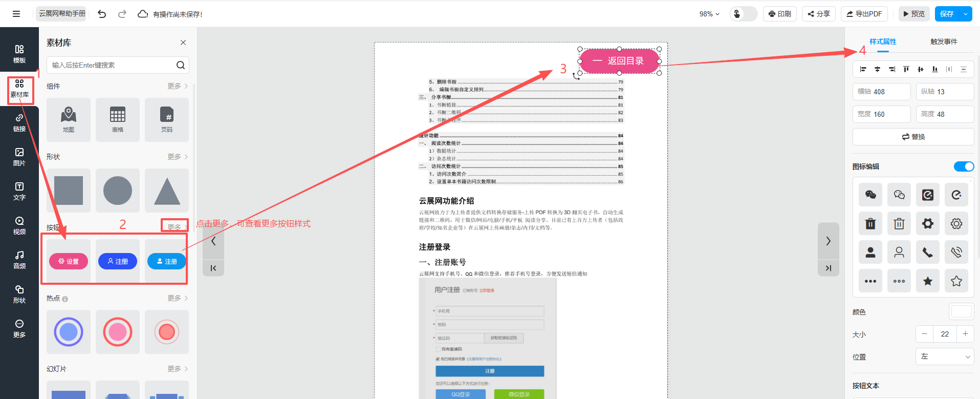Toggle the hand mode switch in toolbar
This screenshot has height=399, width=980.
(743, 14)
